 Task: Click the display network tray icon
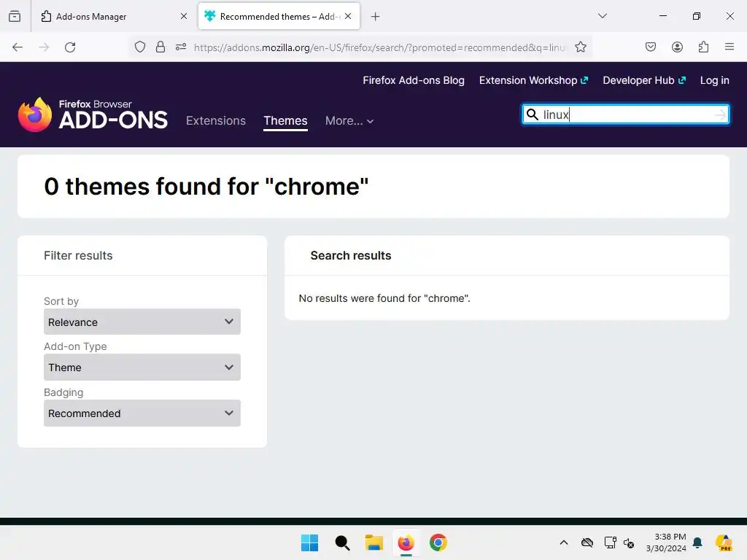tap(611, 542)
